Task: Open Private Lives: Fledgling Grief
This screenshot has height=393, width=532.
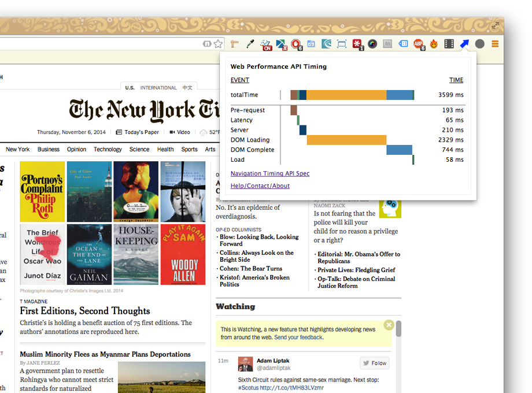Action: pyautogui.click(x=356, y=270)
